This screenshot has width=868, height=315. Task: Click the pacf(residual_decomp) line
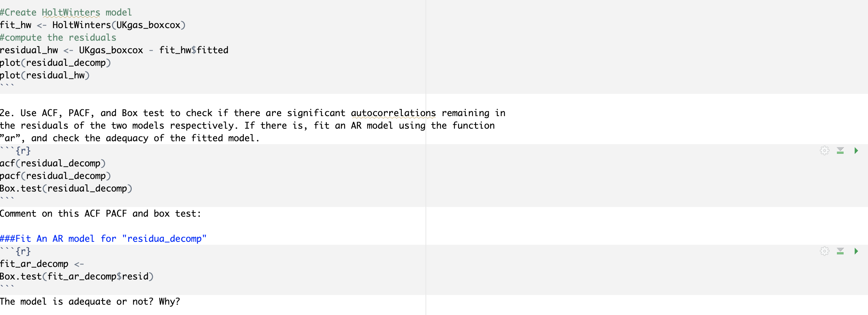pos(55,176)
